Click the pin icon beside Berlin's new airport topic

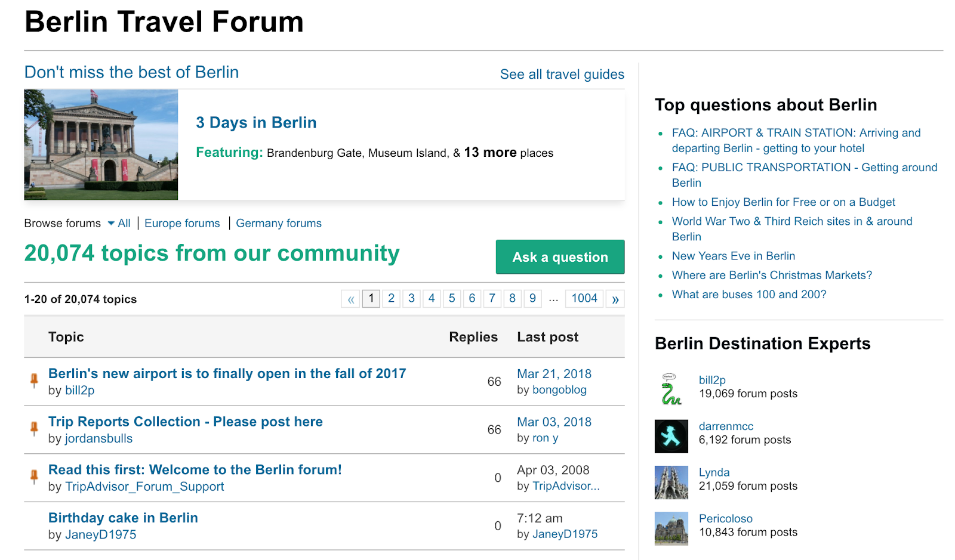coord(34,380)
